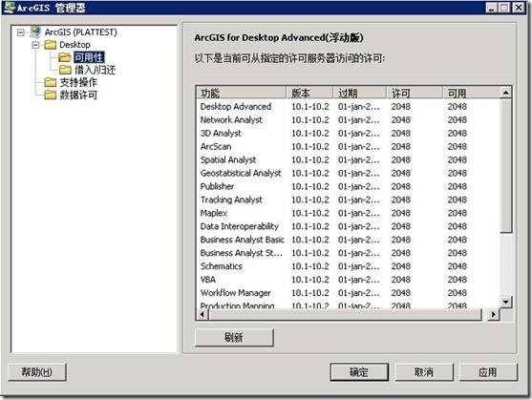Image resolution: width=532 pixels, height=400 pixels.
Task: Select the ArcScan row
Action: click(348, 146)
